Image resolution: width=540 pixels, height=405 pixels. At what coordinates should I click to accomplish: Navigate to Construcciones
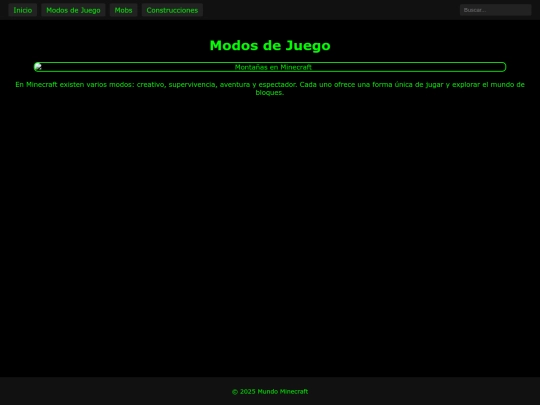tap(172, 10)
